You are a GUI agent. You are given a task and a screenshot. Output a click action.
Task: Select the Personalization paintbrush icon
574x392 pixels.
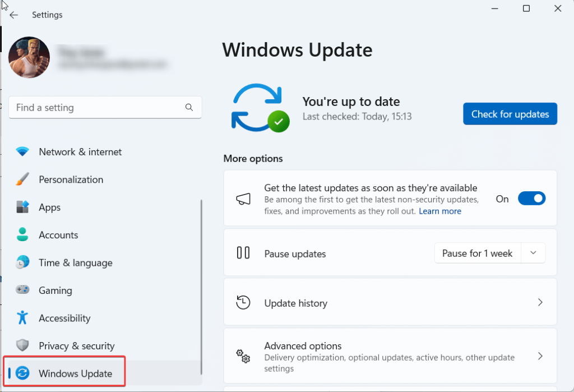(22, 179)
